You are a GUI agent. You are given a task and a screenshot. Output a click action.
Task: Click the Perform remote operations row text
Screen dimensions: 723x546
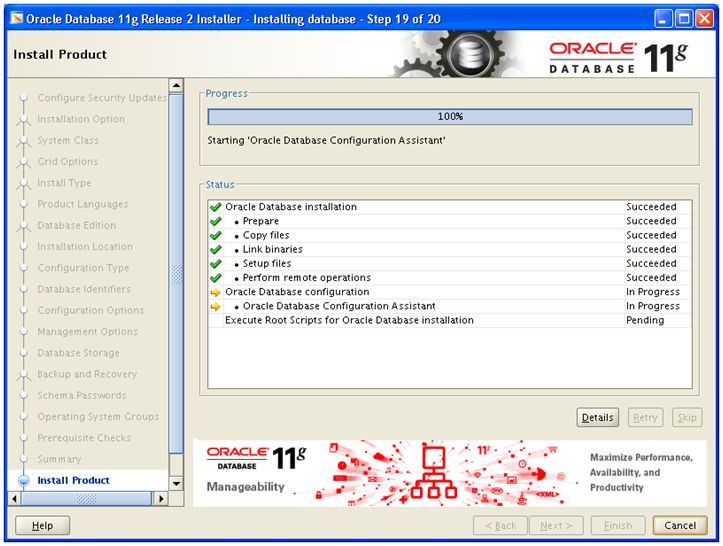(307, 278)
